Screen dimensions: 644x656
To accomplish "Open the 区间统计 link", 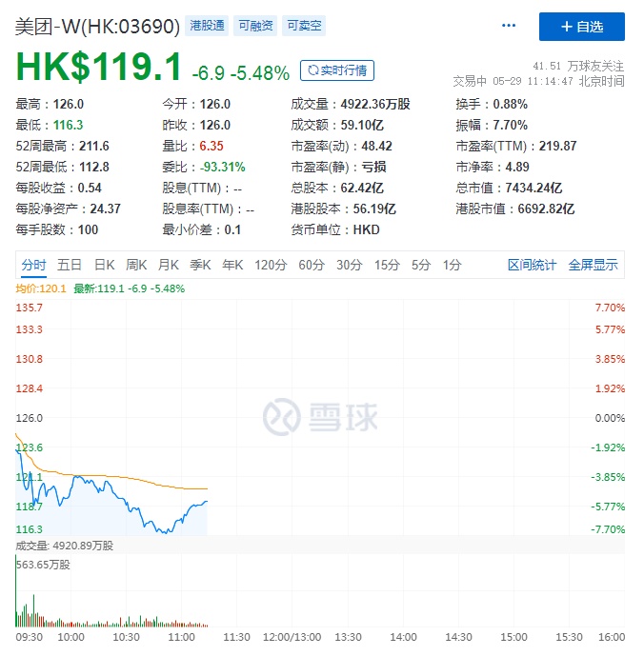I will click(532, 265).
